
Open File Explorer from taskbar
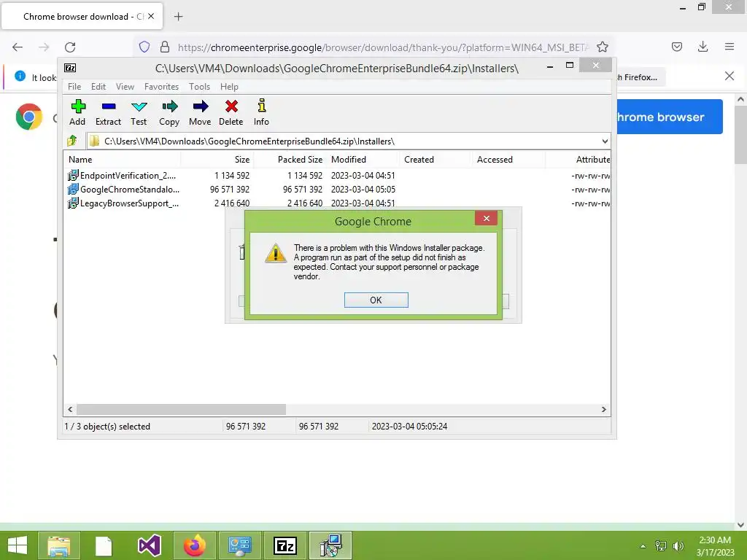coord(59,545)
